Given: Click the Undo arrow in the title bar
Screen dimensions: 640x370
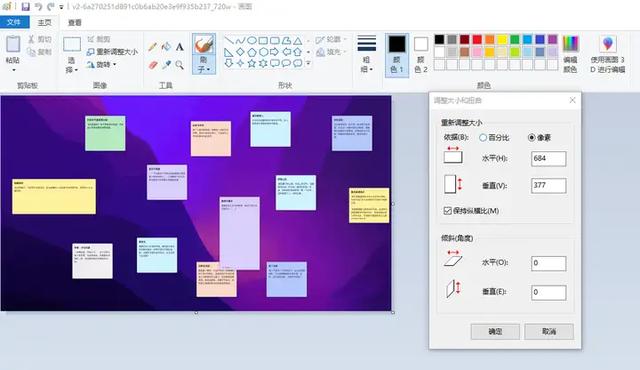Looking at the screenshot, I should click(38, 7).
